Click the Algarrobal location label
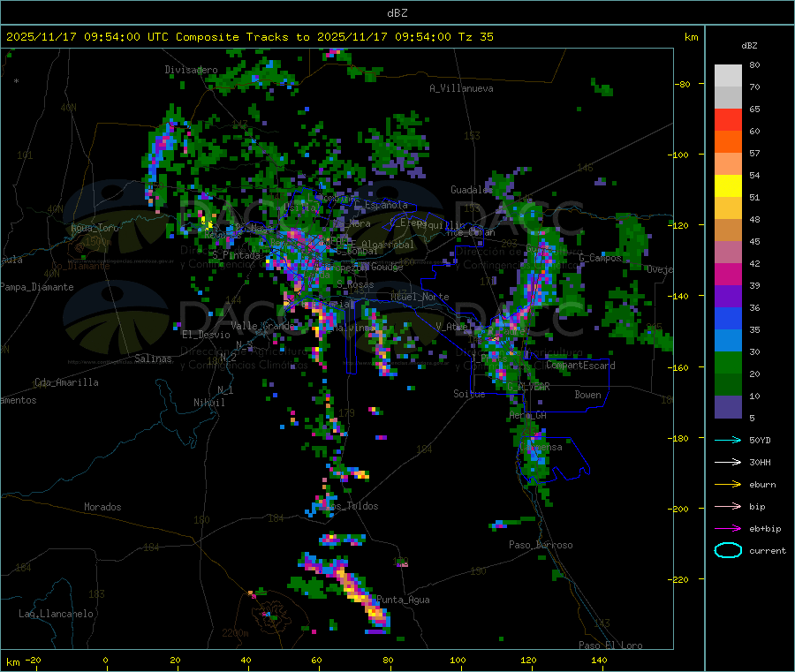Screen dimensions: 795x672 [388, 245]
